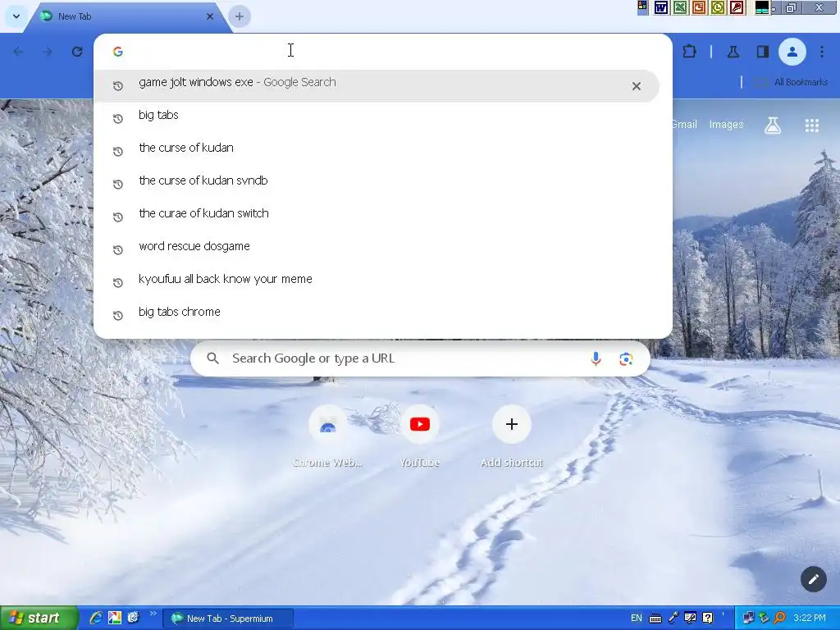The image size is (840, 630).
Task: Click the Safely Remove Hardware tray icon
Action: point(764,619)
